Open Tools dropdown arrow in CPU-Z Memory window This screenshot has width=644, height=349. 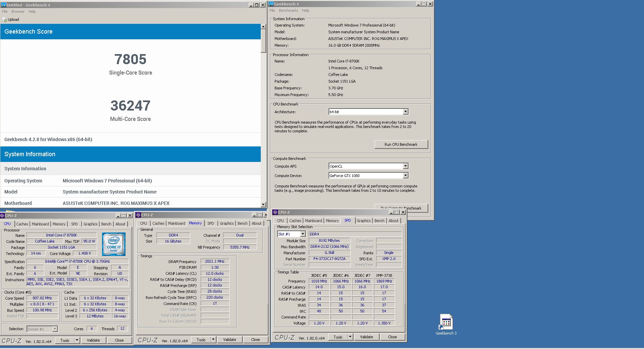click(x=213, y=340)
